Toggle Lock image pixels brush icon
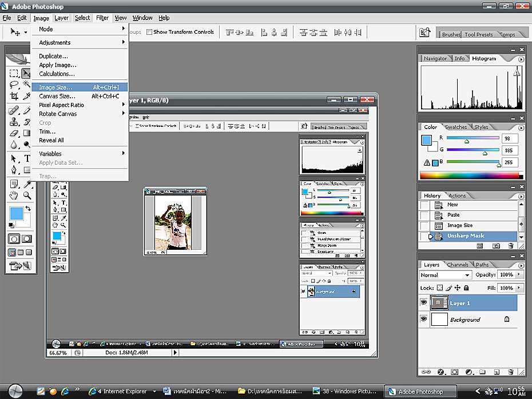This screenshot has height=399, width=532. tap(449, 288)
